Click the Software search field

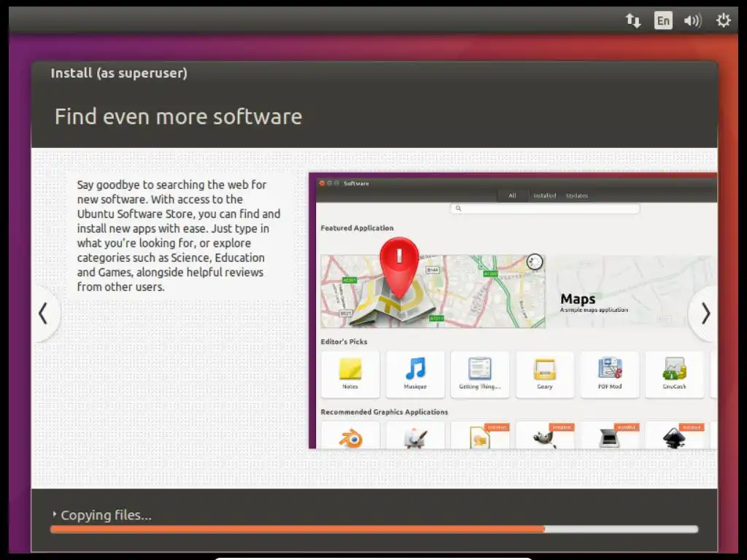point(544,209)
